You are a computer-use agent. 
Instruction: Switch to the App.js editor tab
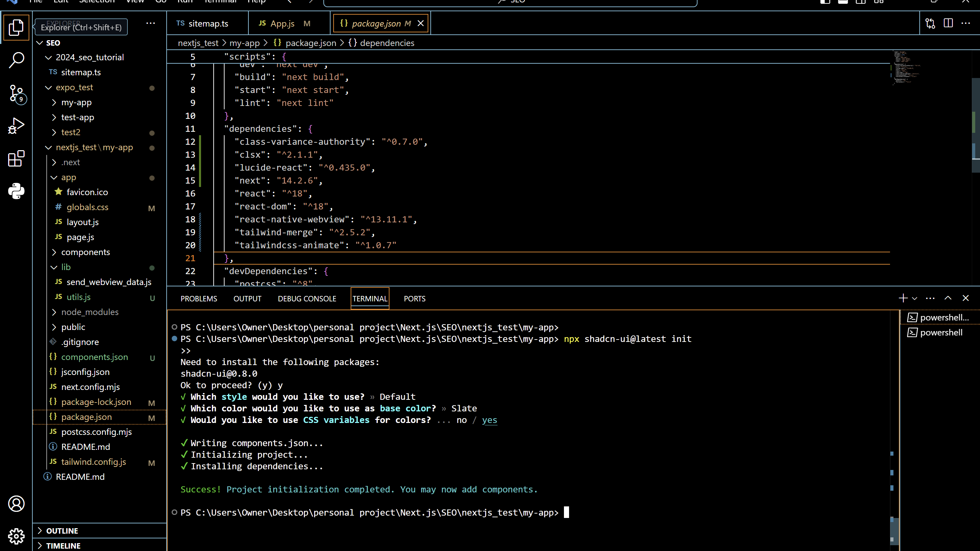coord(289,23)
